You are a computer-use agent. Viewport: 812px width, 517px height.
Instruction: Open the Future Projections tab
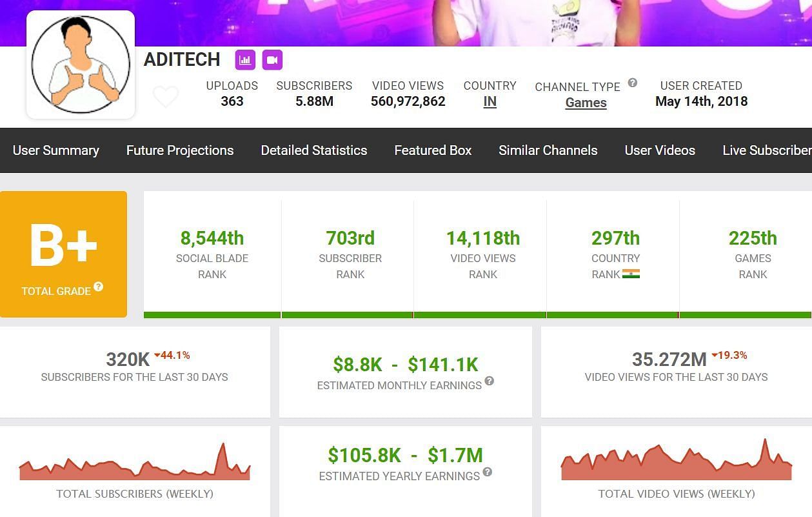[180, 150]
